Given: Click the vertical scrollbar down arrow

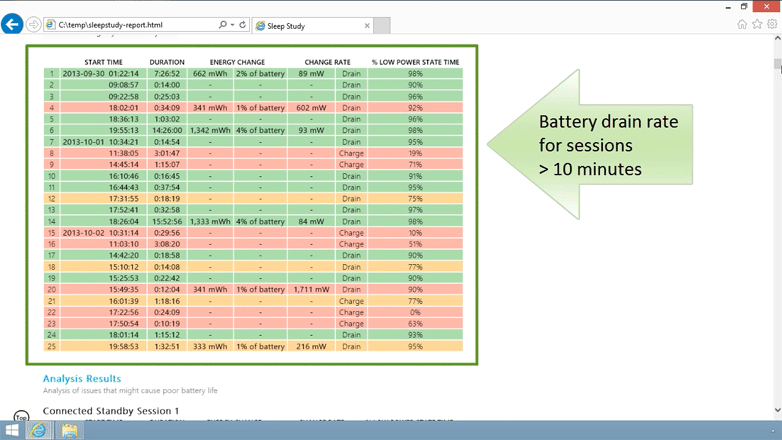Looking at the screenshot, I should 777,411.
